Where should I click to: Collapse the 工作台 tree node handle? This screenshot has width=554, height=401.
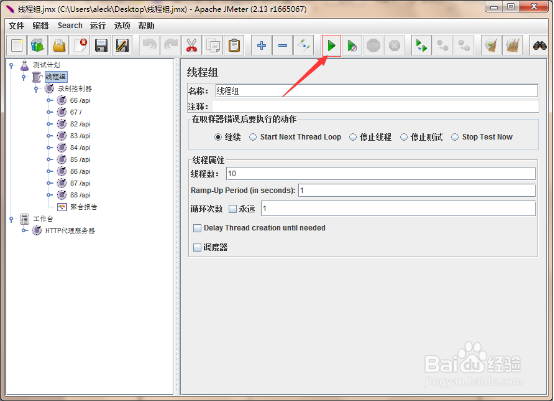coord(12,219)
